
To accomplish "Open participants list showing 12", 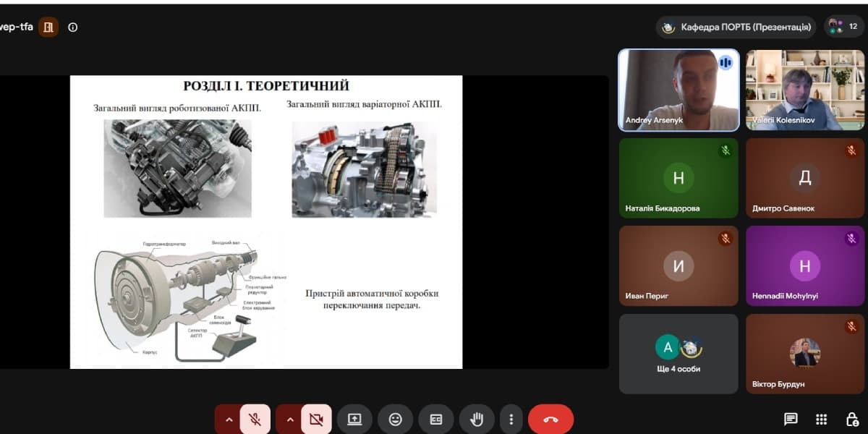I will (844, 27).
